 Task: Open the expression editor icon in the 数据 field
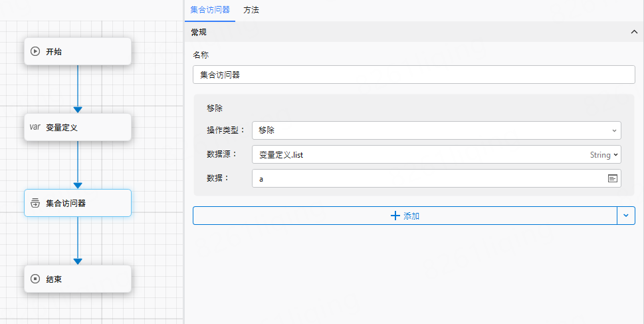coord(612,178)
